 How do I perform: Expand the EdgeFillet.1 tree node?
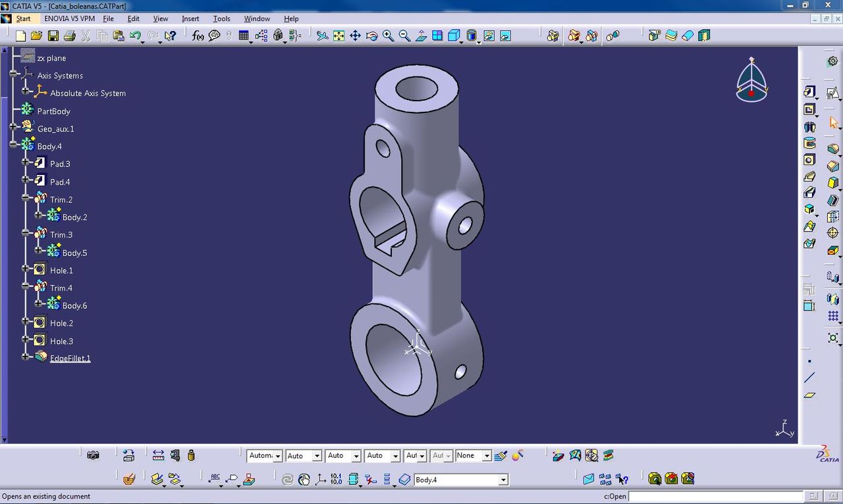pos(26,357)
